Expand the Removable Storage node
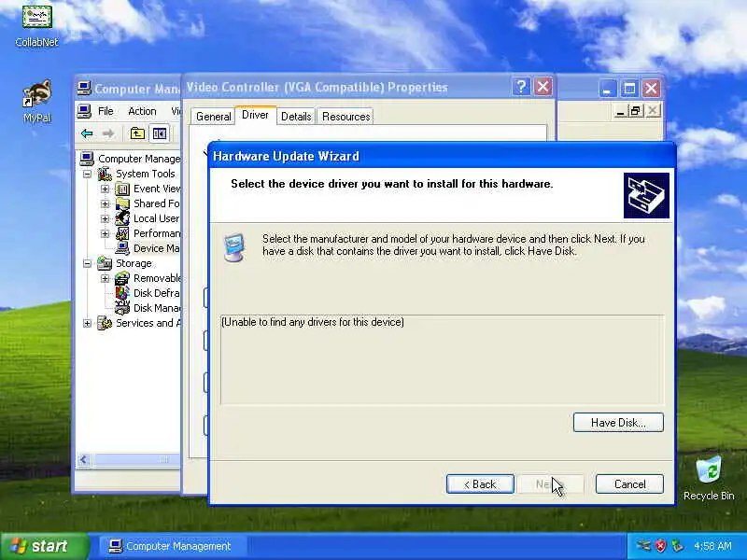 105,278
